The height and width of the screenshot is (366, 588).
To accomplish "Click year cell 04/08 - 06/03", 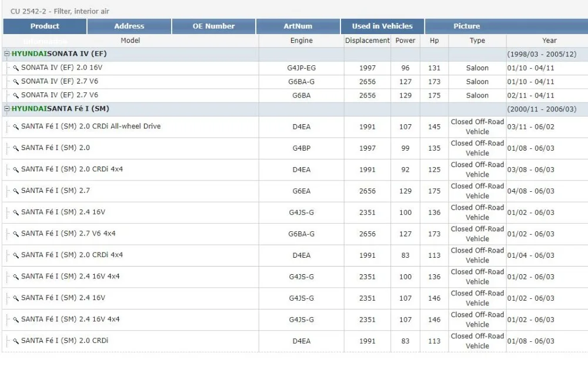I will tap(530, 191).
